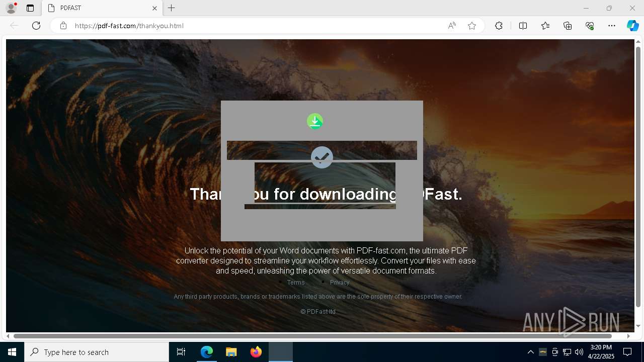Launch Firefox from the taskbar
This screenshot has width=644, height=362.
coord(256,352)
